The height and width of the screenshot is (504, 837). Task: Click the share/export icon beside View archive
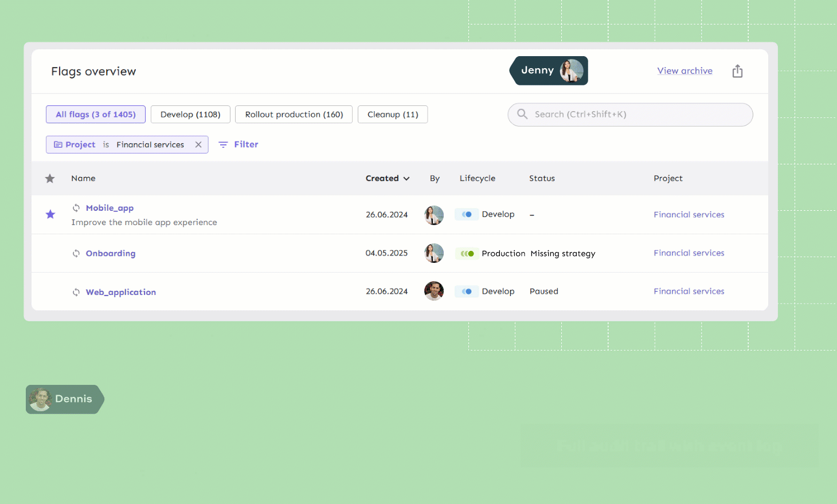click(737, 71)
